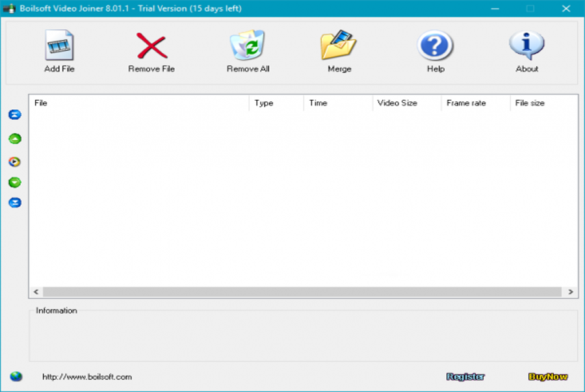
Task: Click the BuyNow link
Action: (548, 377)
